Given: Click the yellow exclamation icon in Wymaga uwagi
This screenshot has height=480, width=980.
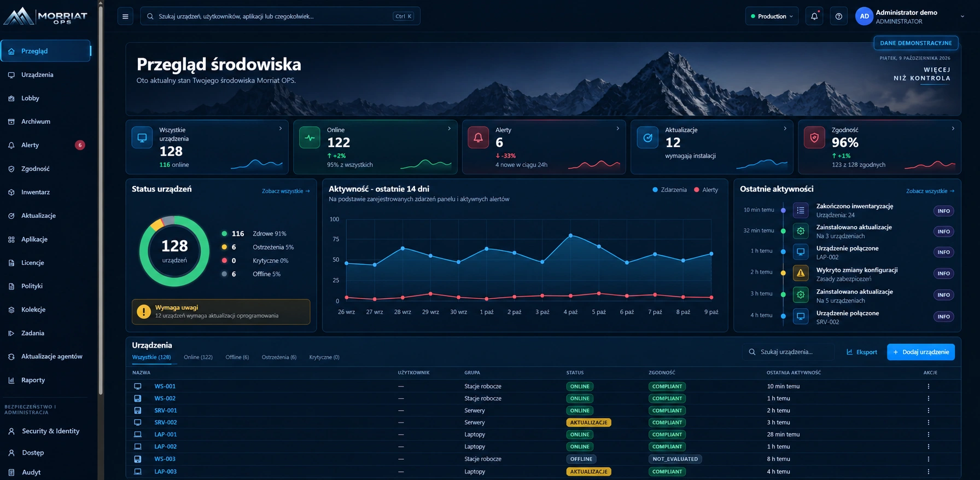Looking at the screenshot, I should pos(144,311).
